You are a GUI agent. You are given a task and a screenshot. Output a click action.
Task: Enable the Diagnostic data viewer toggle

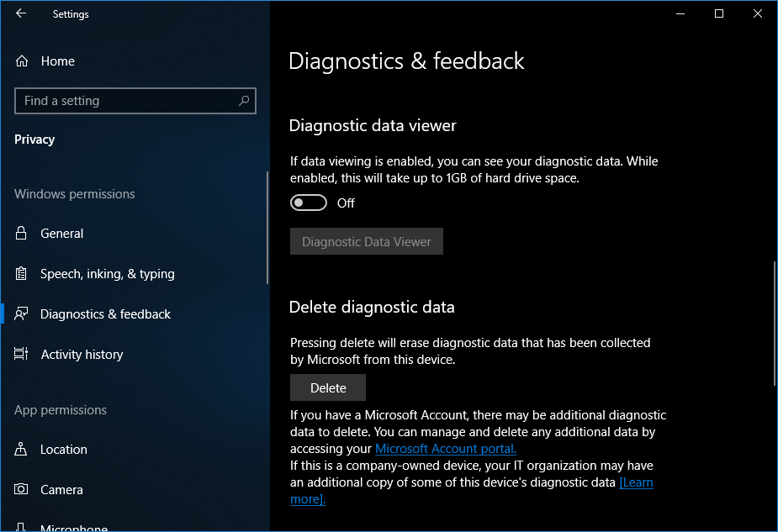click(x=308, y=203)
